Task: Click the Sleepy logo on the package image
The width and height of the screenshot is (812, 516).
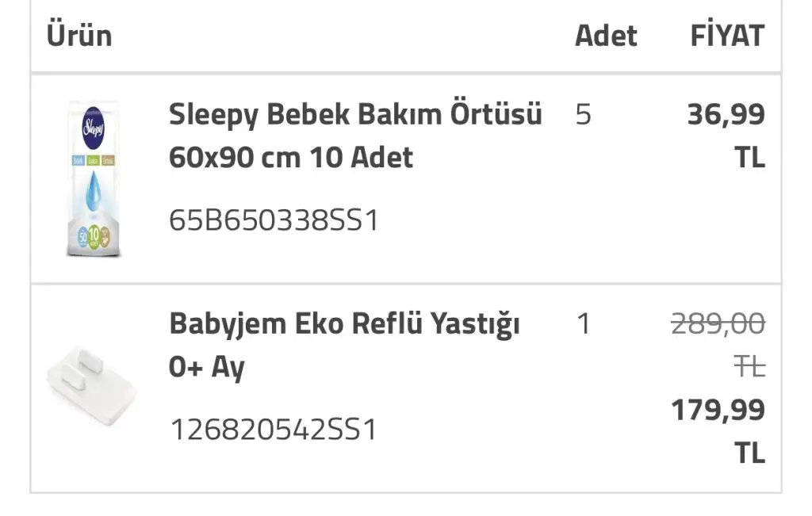Action: pos(94,128)
